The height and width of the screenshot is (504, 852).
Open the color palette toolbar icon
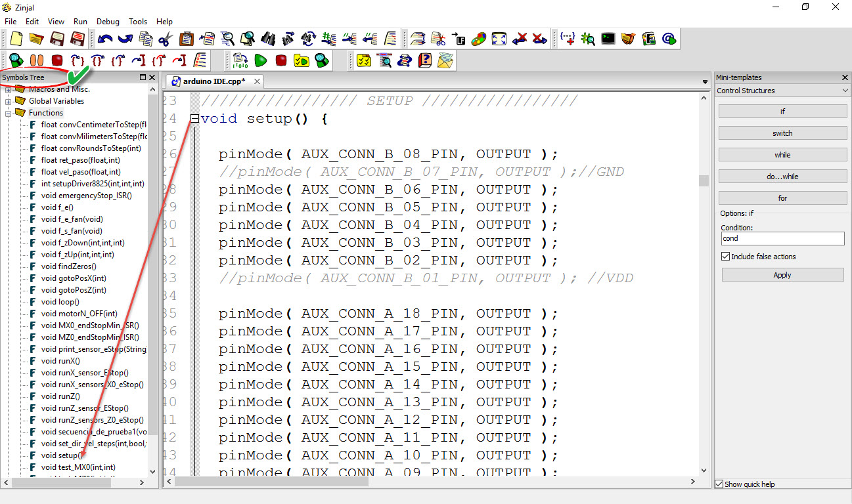click(478, 38)
